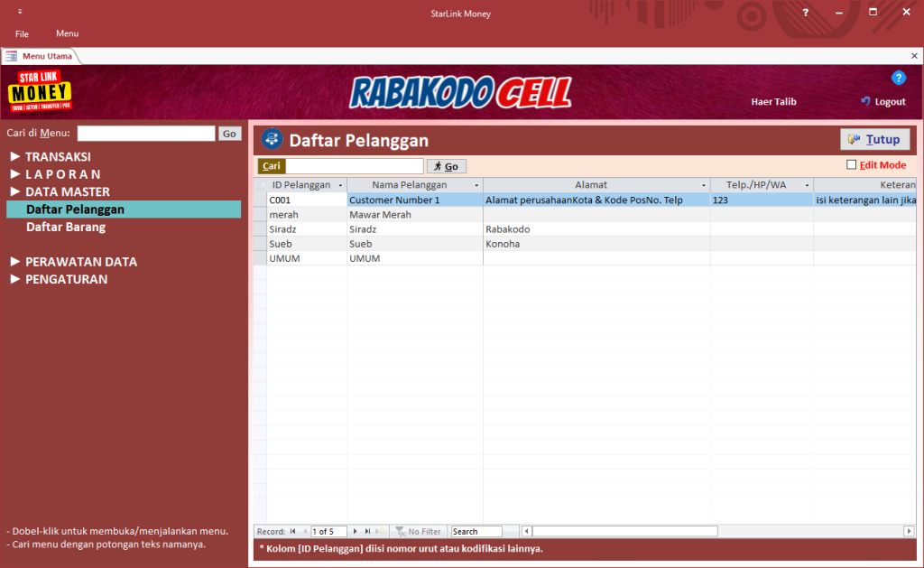Enable the Edit Mode checkbox
Viewport: 924px width, 568px height.
[851, 165]
